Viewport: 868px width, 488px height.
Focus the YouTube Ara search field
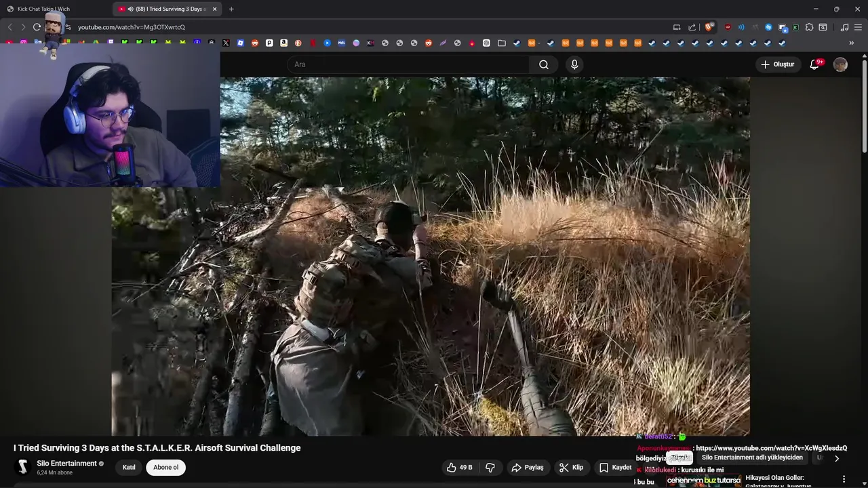point(409,64)
